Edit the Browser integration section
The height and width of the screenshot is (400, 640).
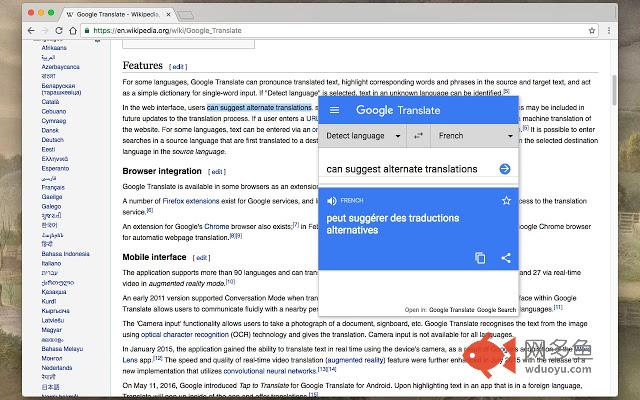[217, 172]
